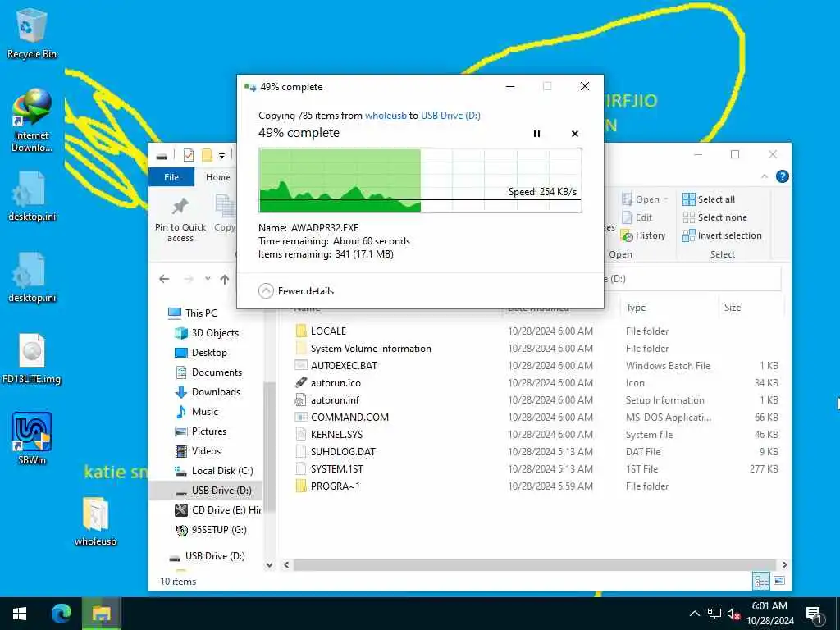Select the PROGRA~1 folder

[x=336, y=486]
